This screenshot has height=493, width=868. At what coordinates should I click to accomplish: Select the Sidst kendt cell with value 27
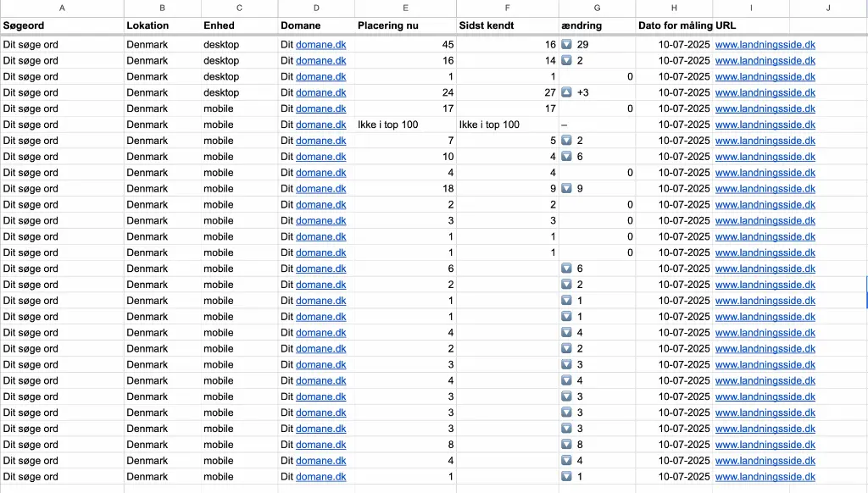(507, 92)
